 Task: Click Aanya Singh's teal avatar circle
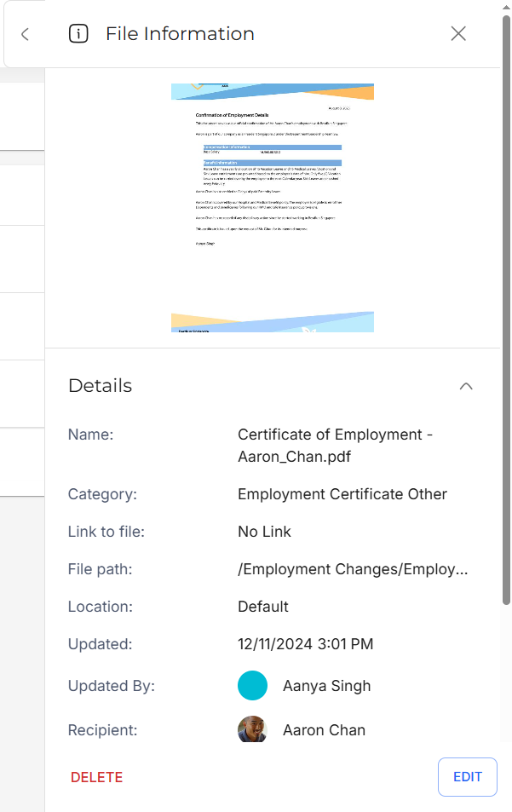[x=252, y=686]
